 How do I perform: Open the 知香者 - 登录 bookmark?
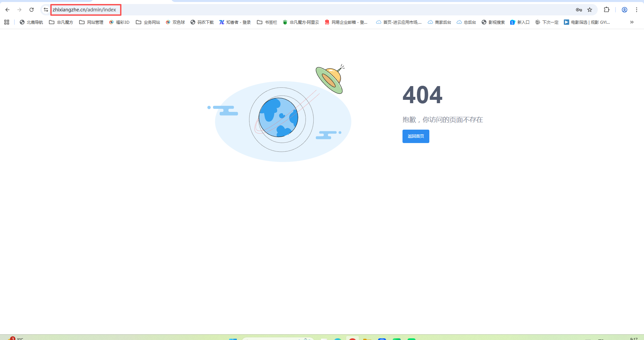click(235, 22)
